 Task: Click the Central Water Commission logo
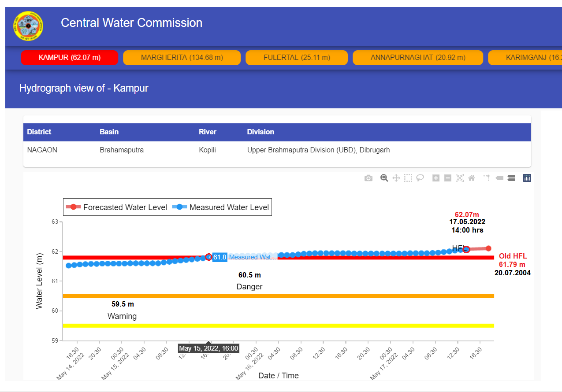[28, 26]
